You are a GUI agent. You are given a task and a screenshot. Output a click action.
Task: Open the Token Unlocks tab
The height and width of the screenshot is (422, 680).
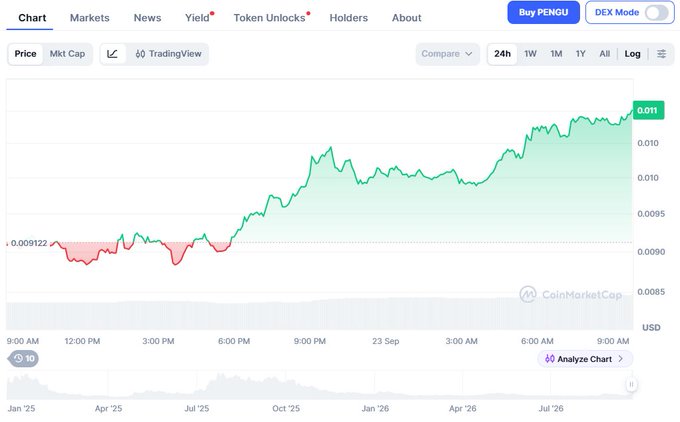click(269, 18)
